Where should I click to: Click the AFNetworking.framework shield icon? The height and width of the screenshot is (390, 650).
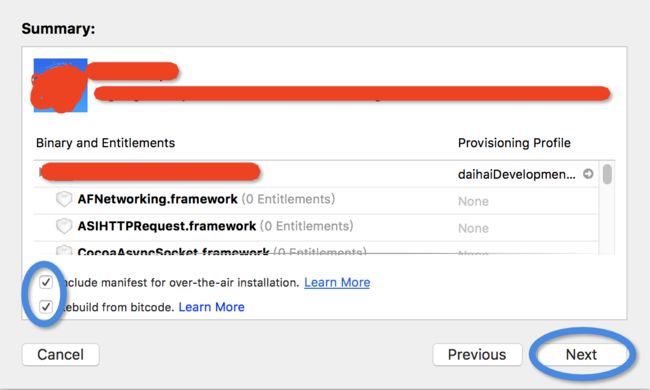[64, 199]
